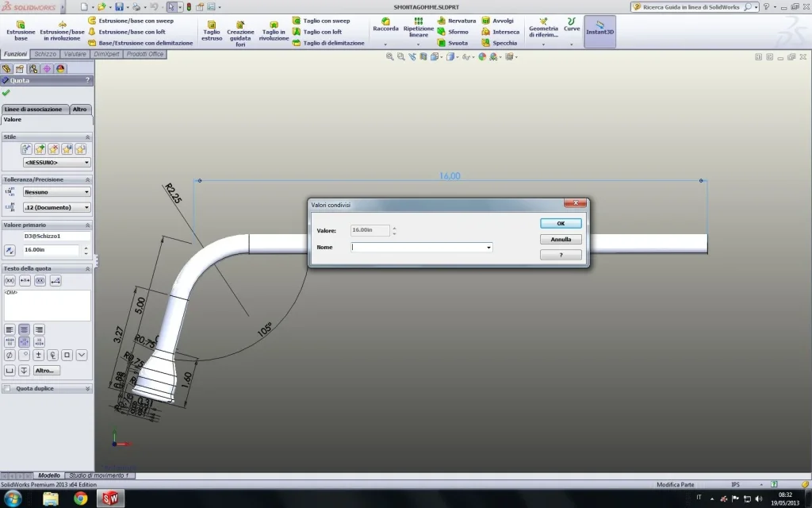The image size is (812, 508).
Task: Switch to the Schizzo tab
Action: coord(45,54)
